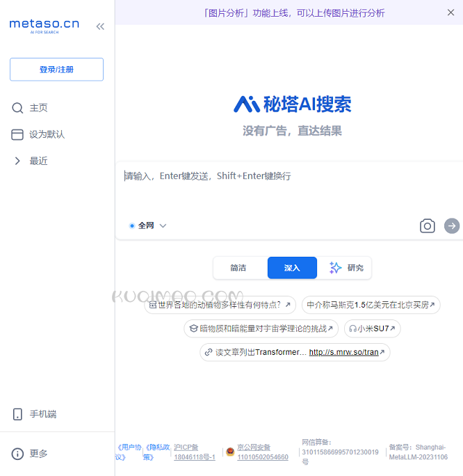Upload image via camera icon
Image resolution: width=463 pixels, height=476 pixels.
[428, 226]
